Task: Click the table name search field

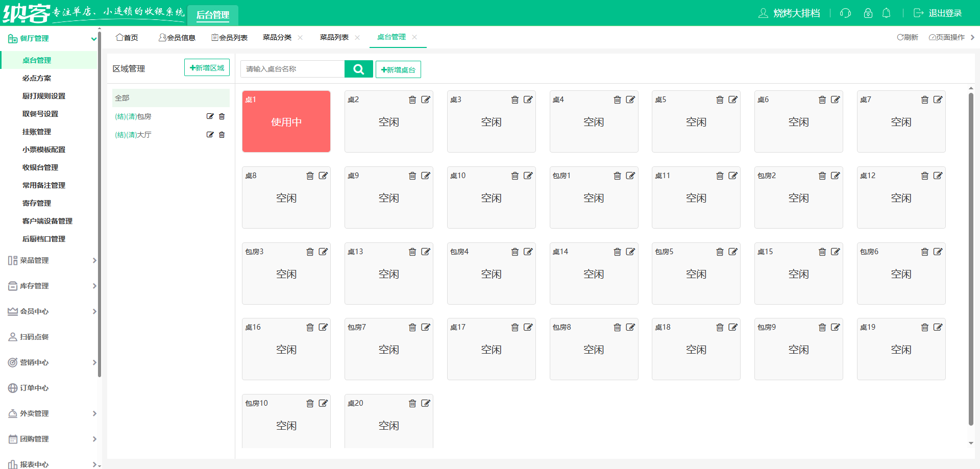Action: pos(292,69)
